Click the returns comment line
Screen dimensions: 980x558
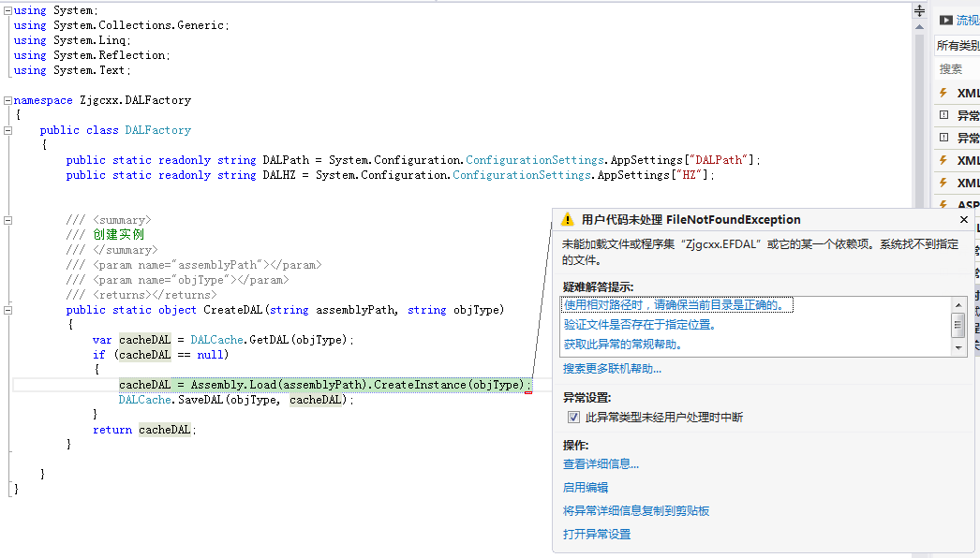(x=141, y=295)
